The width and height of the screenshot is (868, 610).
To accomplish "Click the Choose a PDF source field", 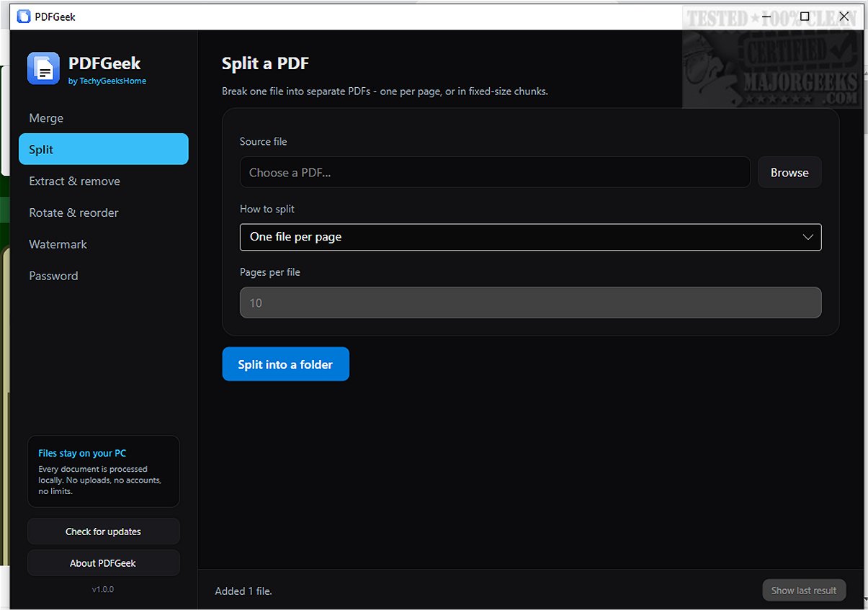I will [495, 172].
